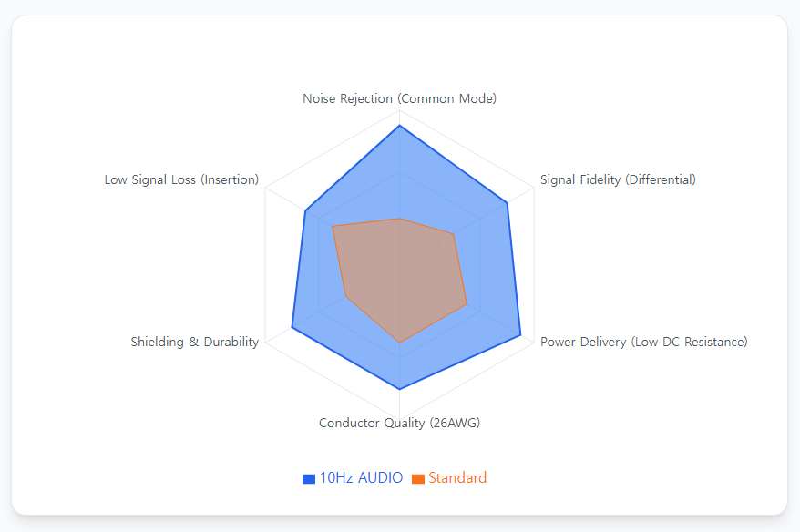Click the orange Standard legend swatch

point(418,478)
